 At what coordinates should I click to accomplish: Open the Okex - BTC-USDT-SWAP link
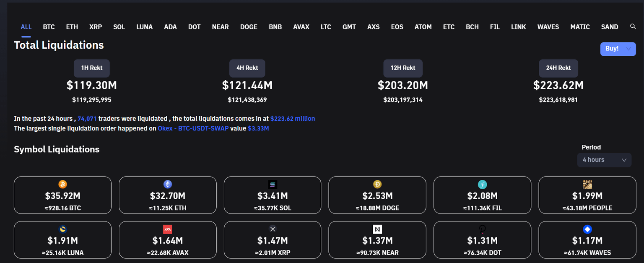pyautogui.click(x=193, y=128)
